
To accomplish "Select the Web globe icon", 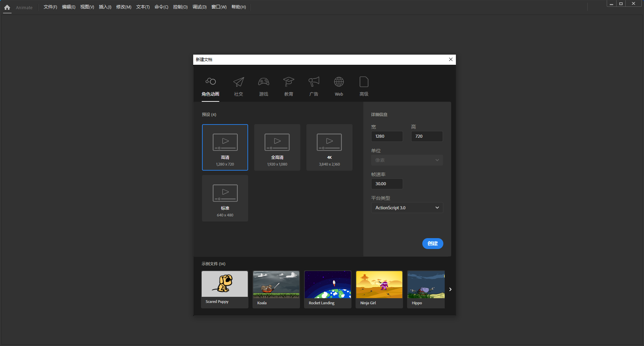I will coord(339,82).
